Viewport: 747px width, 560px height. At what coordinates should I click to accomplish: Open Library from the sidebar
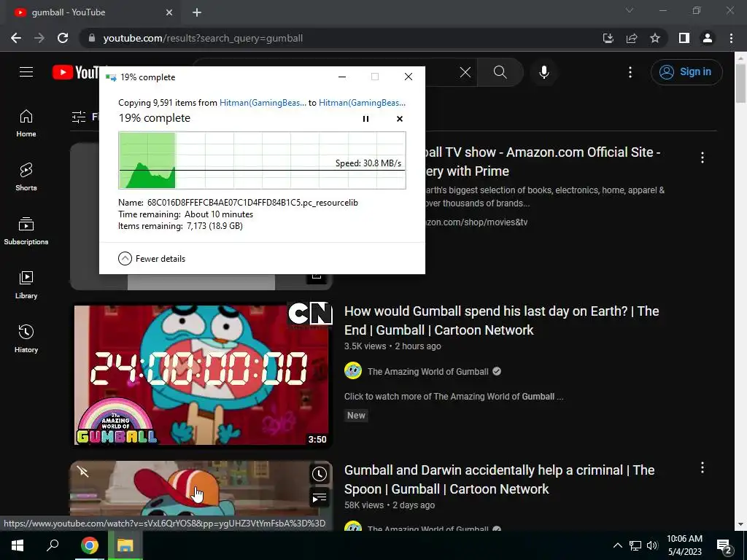26,285
